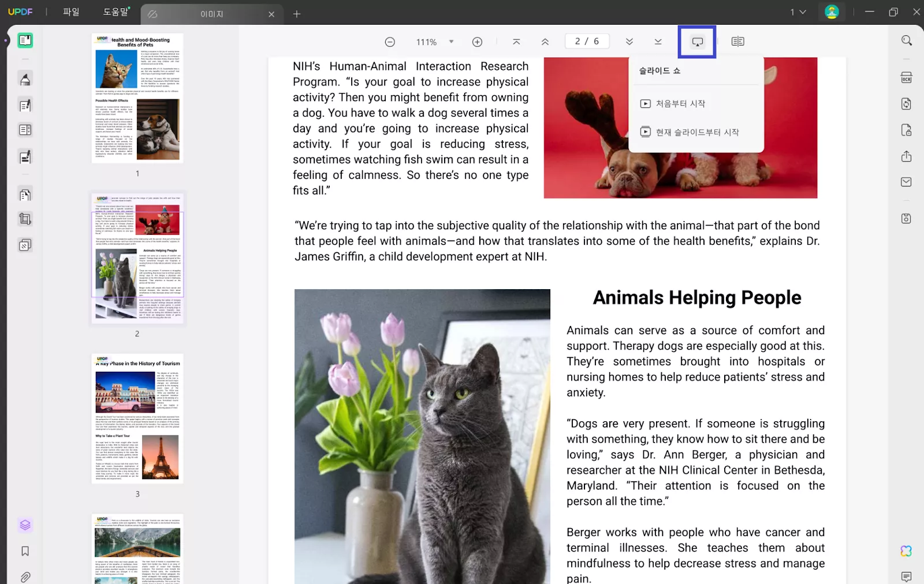Add a new tab
The image size is (924, 584).
(297, 14)
